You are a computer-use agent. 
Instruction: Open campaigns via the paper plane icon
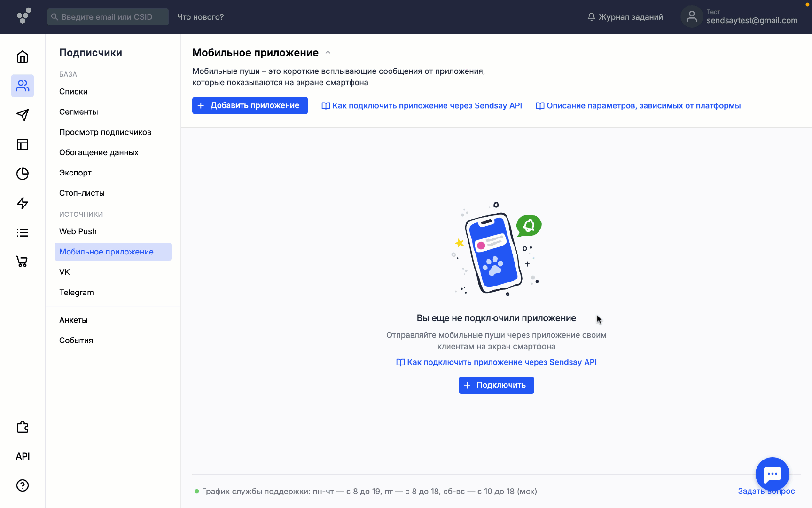click(x=22, y=115)
